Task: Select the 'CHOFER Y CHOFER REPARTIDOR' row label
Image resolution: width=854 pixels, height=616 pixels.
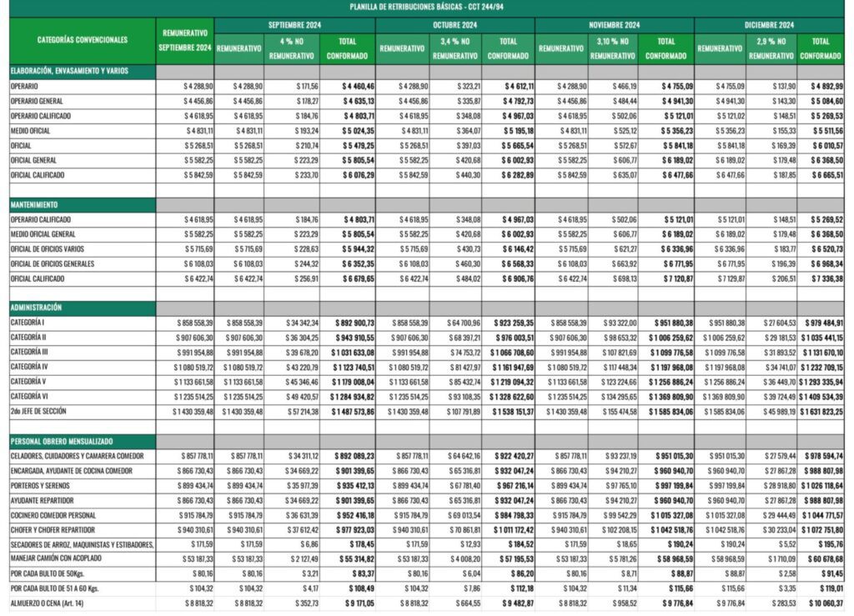Action: (53, 530)
